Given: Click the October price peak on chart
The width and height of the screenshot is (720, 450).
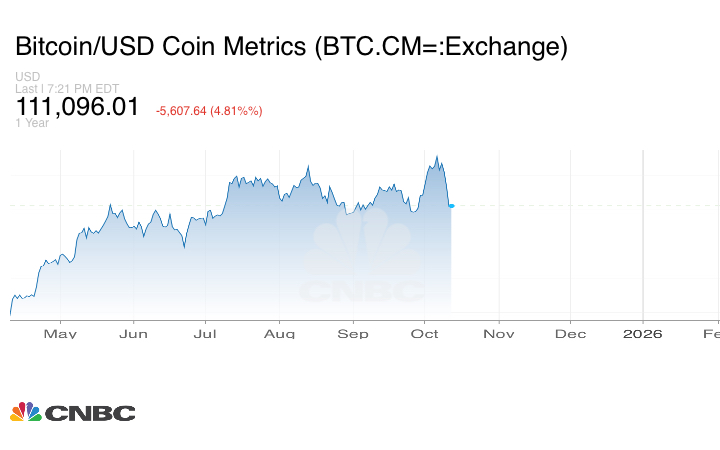Looking at the screenshot, I should point(437,157).
